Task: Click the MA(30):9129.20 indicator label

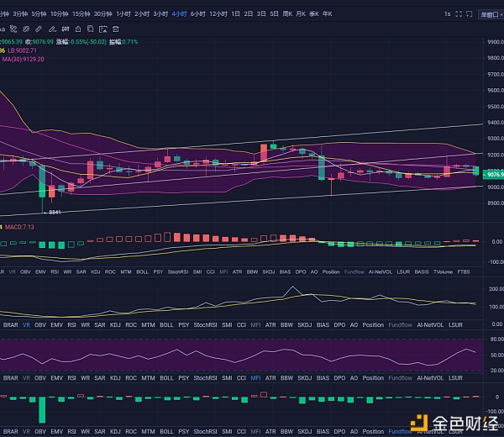Action: [x=24, y=60]
